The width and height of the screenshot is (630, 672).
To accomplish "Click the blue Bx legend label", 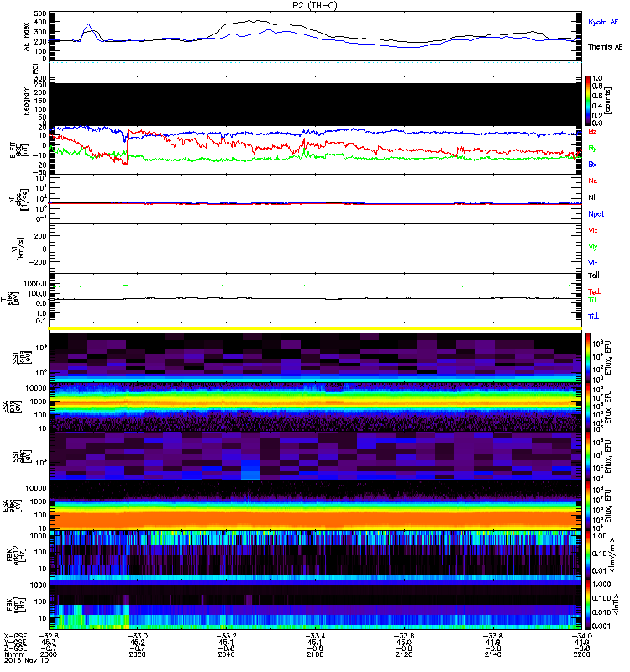I will (592, 165).
